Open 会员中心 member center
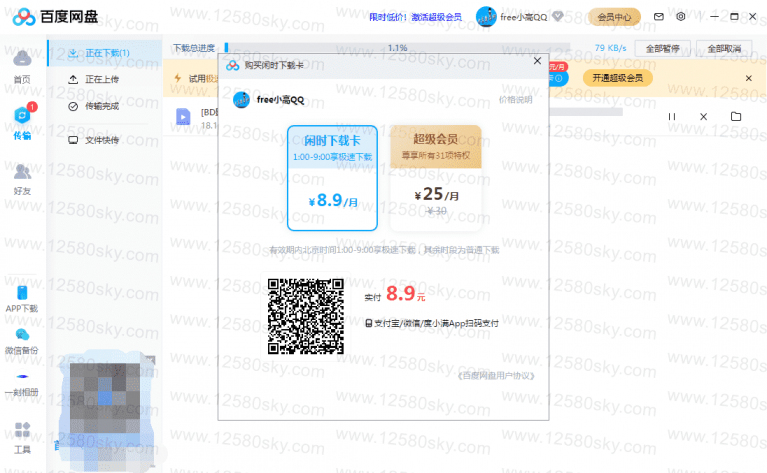 (x=614, y=17)
